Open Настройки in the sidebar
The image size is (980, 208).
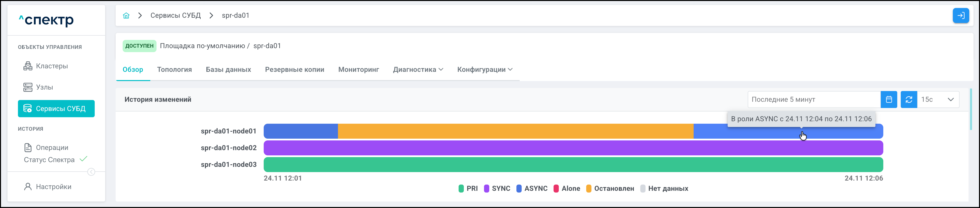(53, 187)
